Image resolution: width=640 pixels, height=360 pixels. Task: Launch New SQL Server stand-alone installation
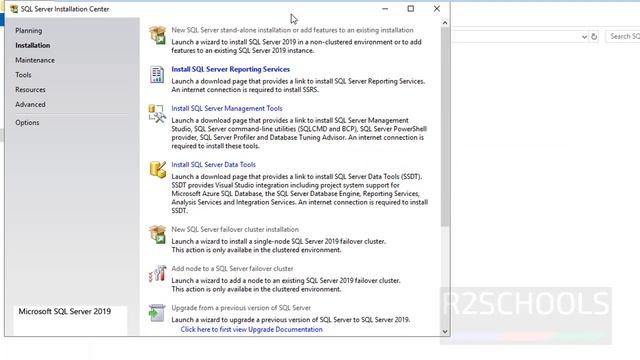292,30
